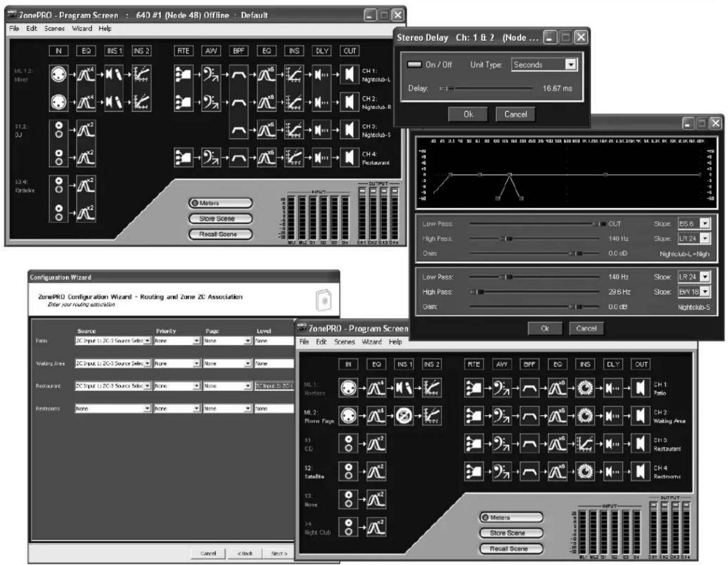Toggle Meters in the front Program Screen window

point(511,518)
